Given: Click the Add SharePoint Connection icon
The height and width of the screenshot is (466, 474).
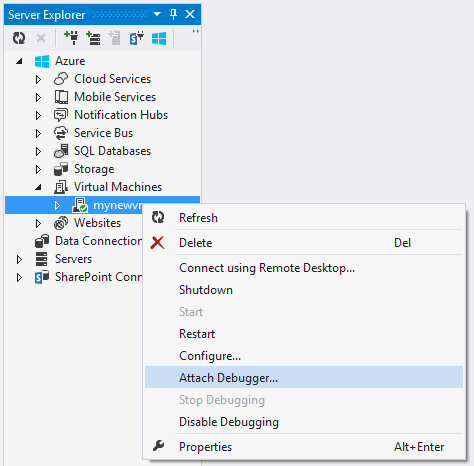Looking at the screenshot, I should click(x=137, y=38).
